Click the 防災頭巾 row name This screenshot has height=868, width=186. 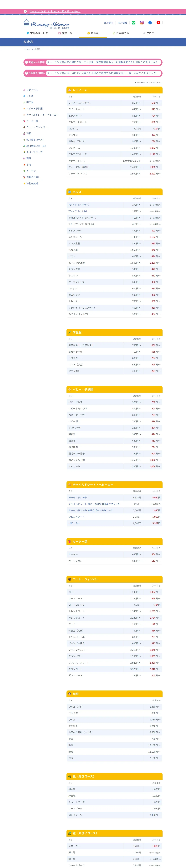click(73, 447)
